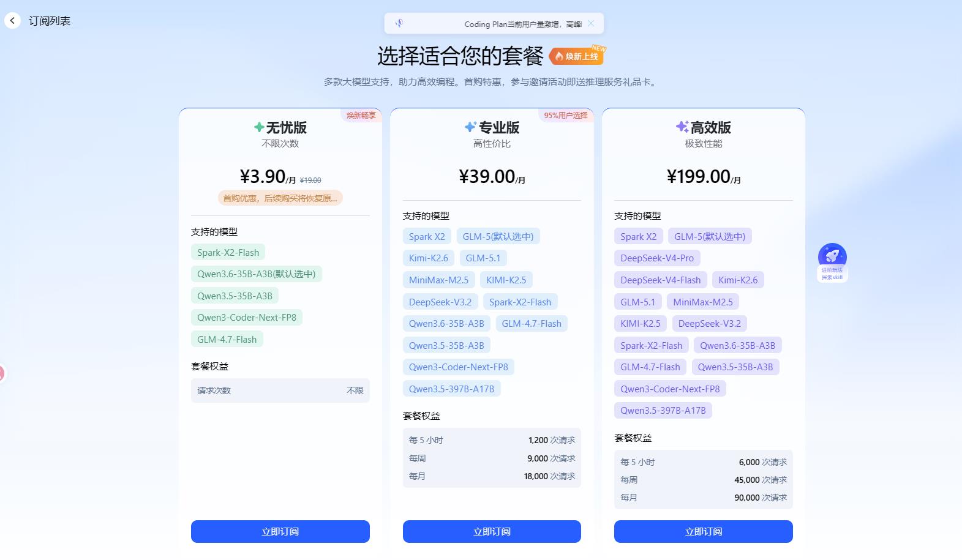Select the DeepSeek-V4-Flash model tag
Viewport: 962px width, 560px height.
point(661,280)
